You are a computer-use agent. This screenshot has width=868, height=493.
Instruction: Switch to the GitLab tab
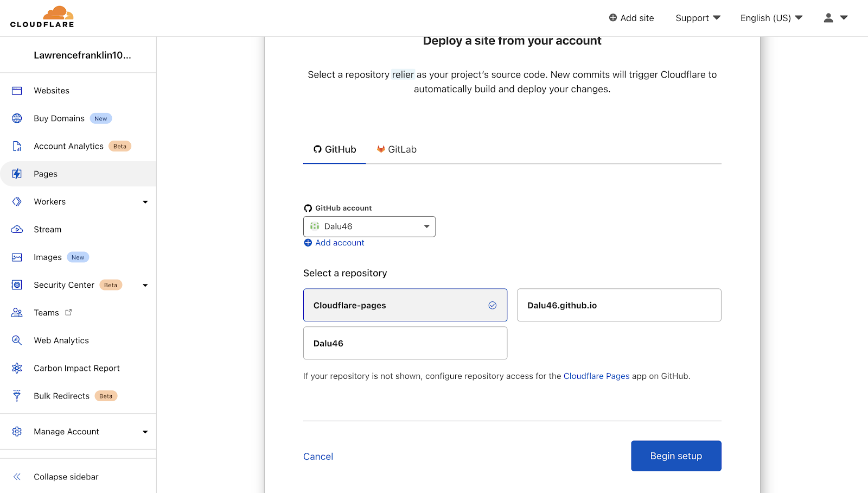pos(397,149)
